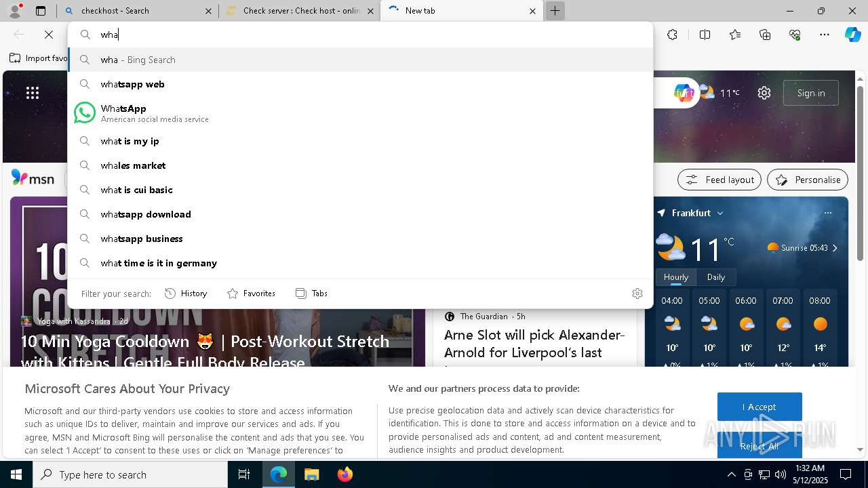Click the MSN logo
The height and width of the screenshot is (488, 868).
click(x=33, y=178)
